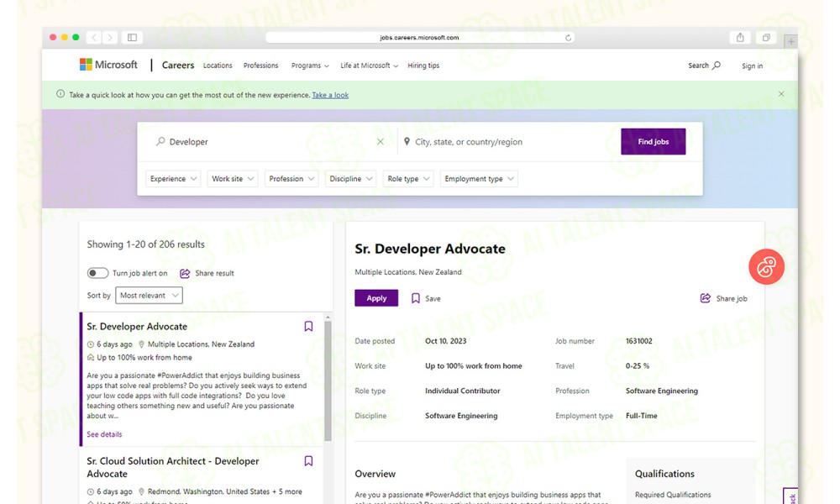Screen dimensions: 840x504
Task: Open the Programs menu
Action: (x=310, y=66)
